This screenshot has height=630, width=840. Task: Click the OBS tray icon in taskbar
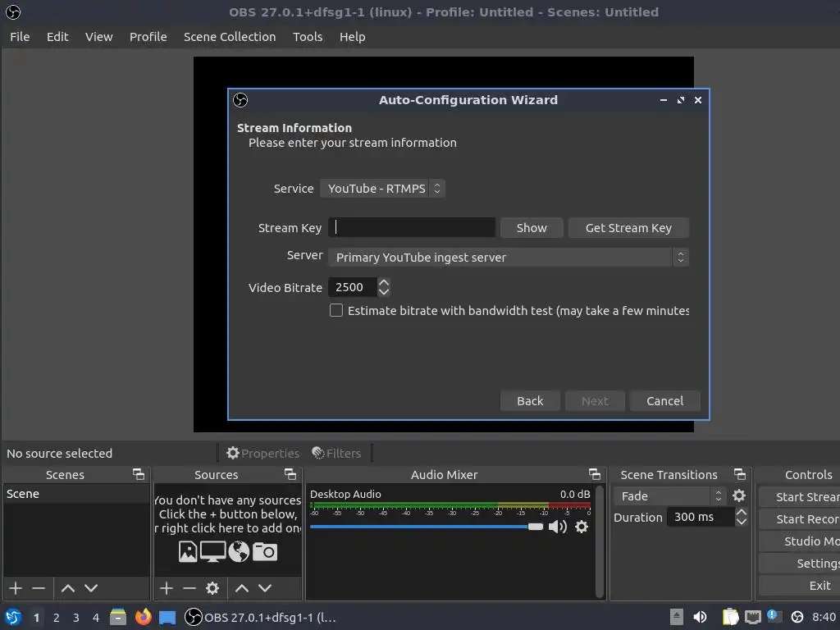pyautogui.click(x=797, y=617)
